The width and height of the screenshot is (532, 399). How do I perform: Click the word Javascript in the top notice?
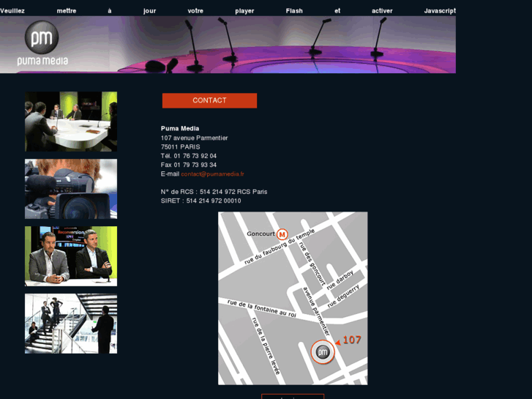pyautogui.click(x=440, y=11)
